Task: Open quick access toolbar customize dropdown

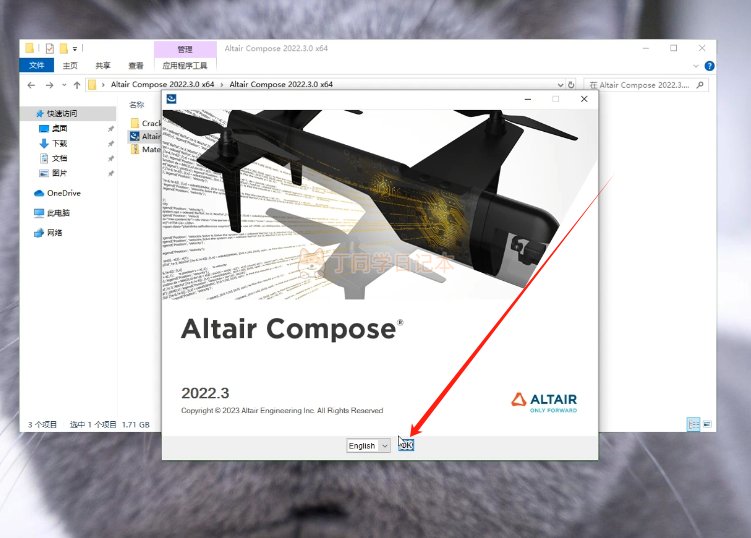Action: pos(75,48)
